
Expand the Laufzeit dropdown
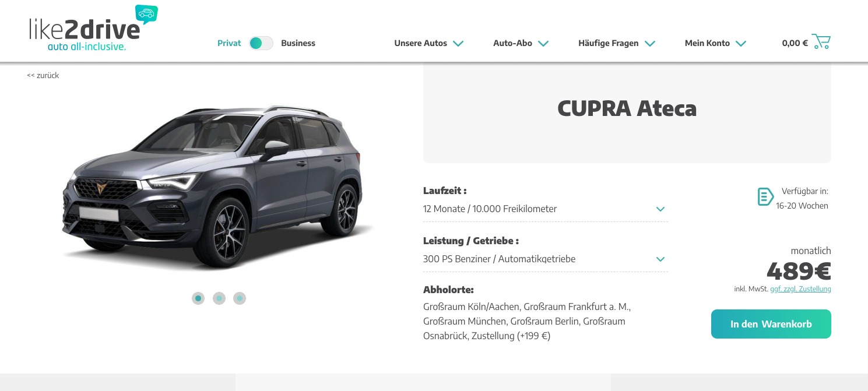(x=546, y=209)
